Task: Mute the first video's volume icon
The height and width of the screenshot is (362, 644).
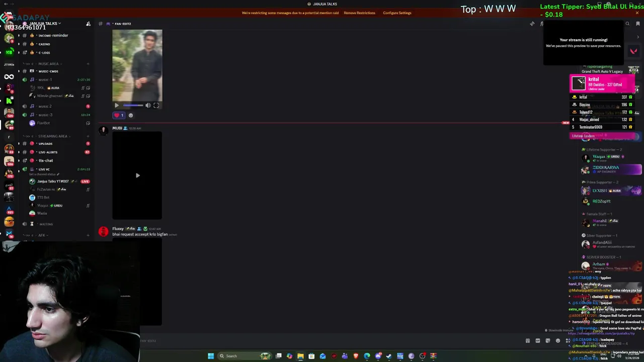Action: pos(148,106)
